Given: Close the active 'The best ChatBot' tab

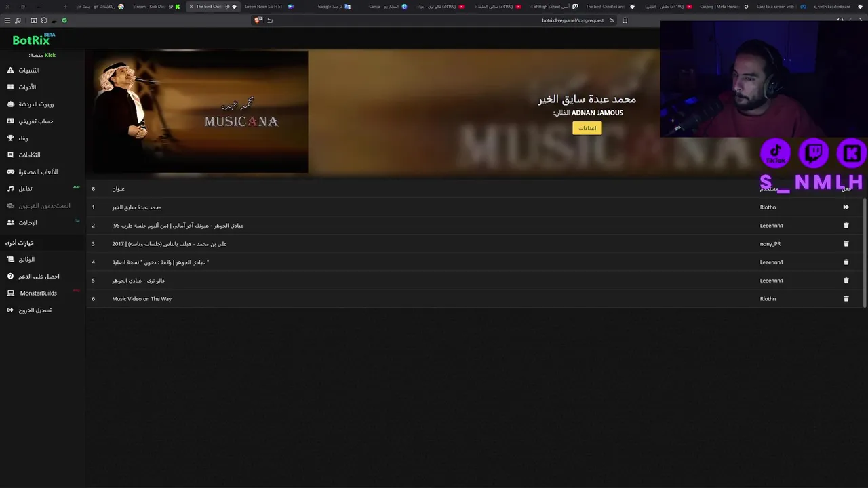Looking at the screenshot, I should tap(191, 7).
